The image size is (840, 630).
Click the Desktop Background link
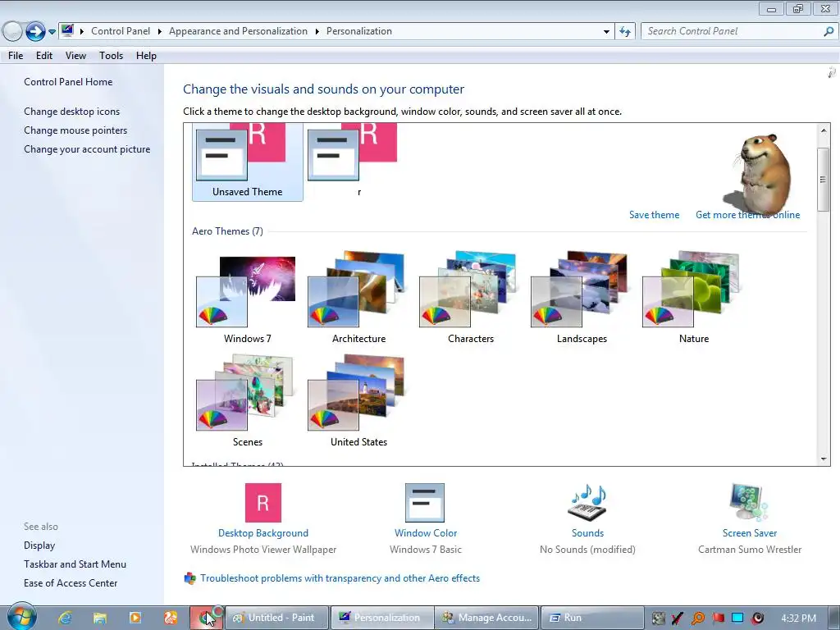point(263,533)
